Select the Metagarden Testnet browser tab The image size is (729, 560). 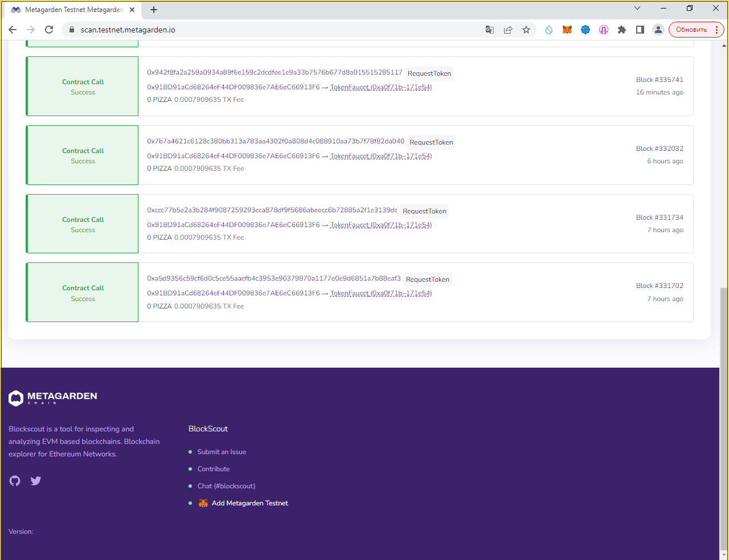pyautogui.click(x=73, y=10)
